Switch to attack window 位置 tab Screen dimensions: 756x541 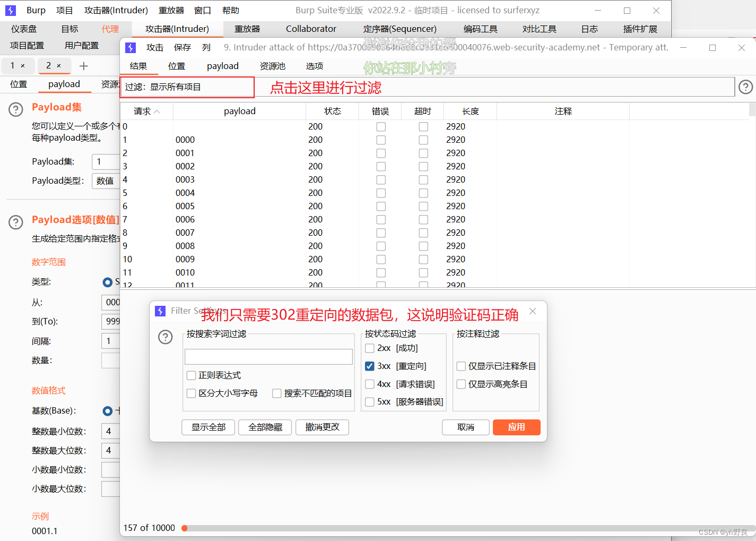tap(177, 66)
